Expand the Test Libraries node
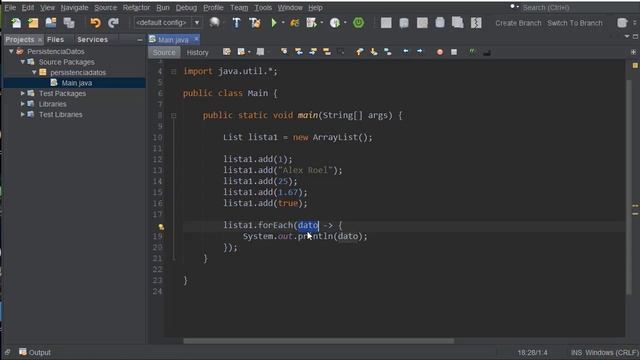The image size is (640, 360). click(x=22, y=115)
